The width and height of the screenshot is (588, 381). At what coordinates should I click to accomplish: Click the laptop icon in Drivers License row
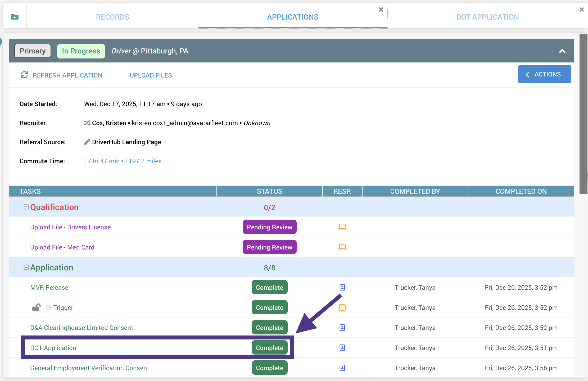342,227
